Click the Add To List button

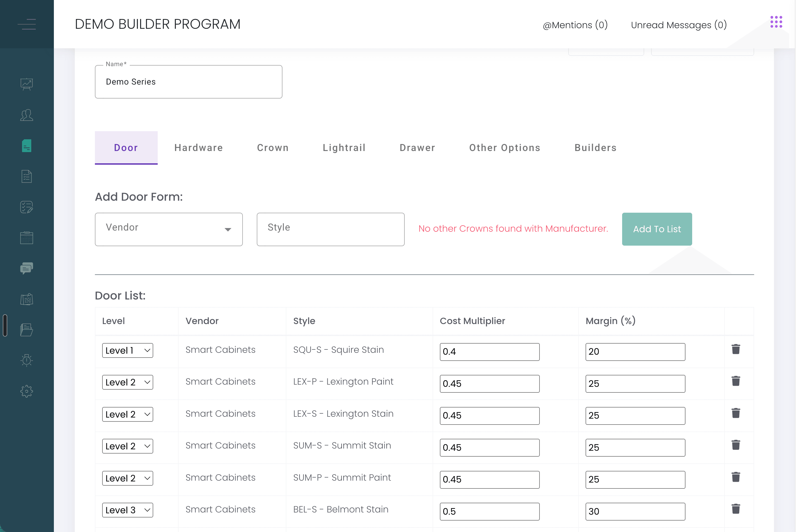[x=657, y=229]
